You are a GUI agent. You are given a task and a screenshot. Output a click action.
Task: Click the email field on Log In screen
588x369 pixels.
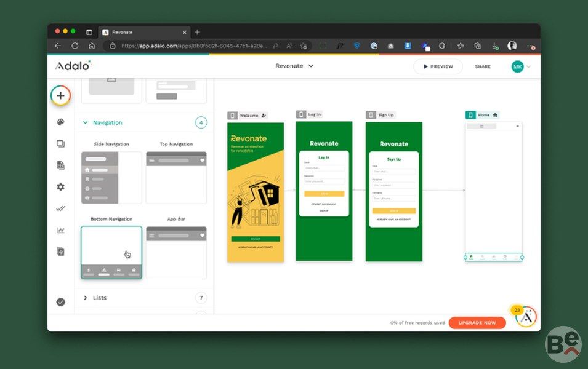324,169
